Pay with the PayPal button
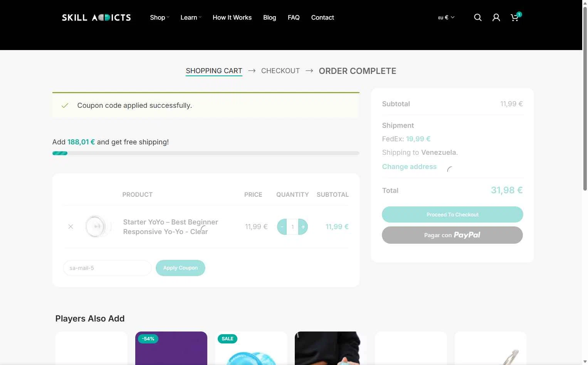The height and width of the screenshot is (365, 588). [x=452, y=235]
